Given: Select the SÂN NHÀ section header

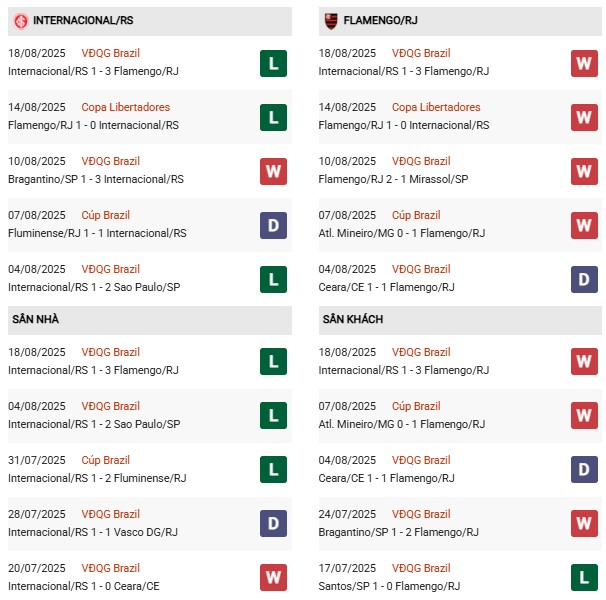Looking at the screenshot, I should coord(35,319).
